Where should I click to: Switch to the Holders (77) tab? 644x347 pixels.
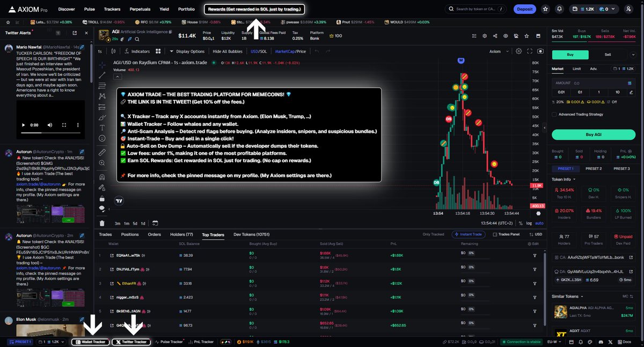coord(181,234)
